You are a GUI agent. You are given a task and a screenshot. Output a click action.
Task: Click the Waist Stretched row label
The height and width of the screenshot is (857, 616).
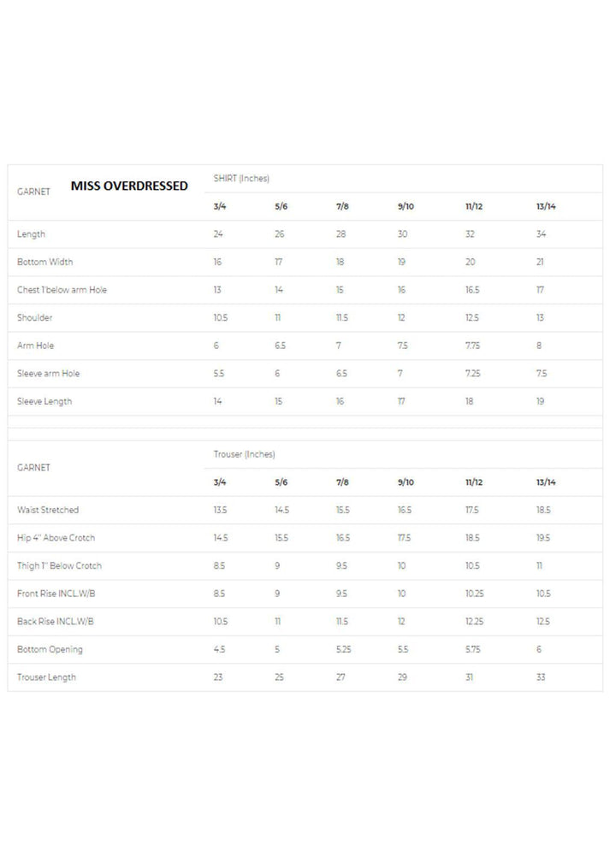coord(48,510)
